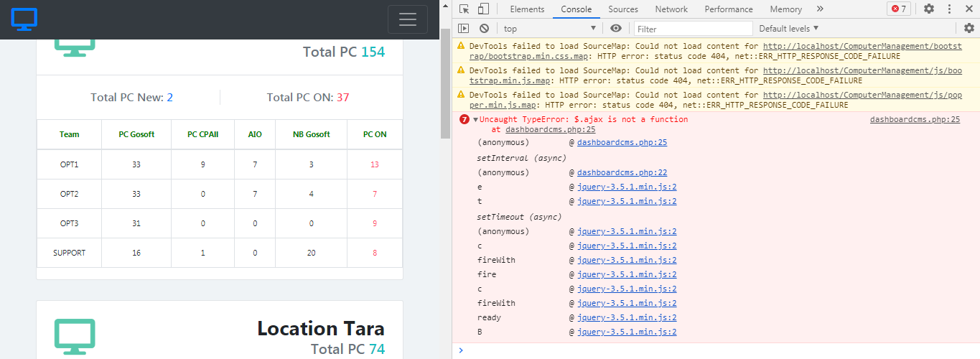Open console settings gear icon
This screenshot has height=359, width=980.
tap(969, 28)
